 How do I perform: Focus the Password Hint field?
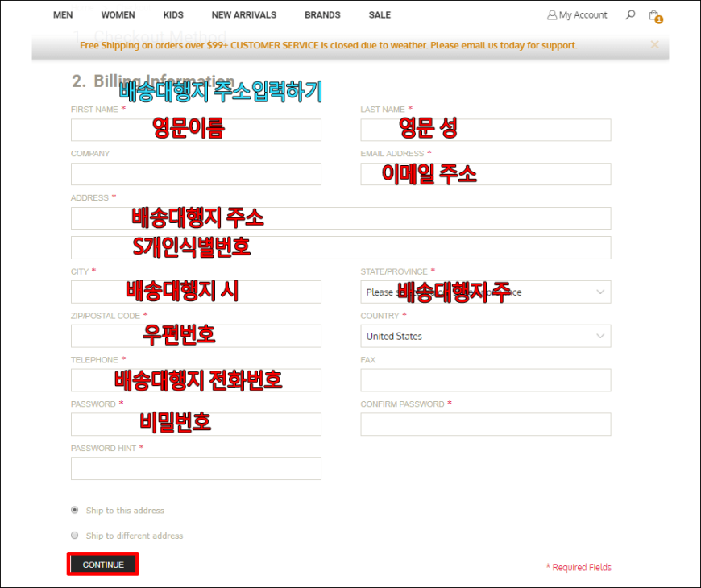[196, 468]
